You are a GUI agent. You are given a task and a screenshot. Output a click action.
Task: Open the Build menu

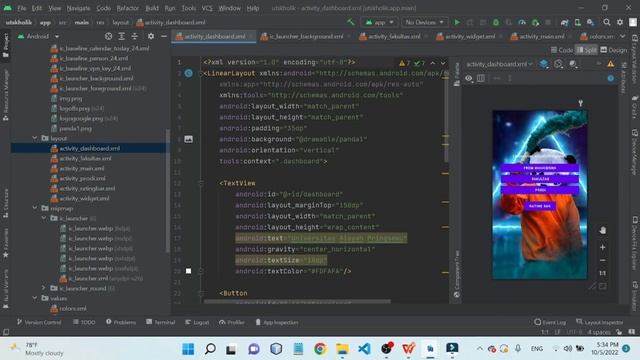[152, 8]
